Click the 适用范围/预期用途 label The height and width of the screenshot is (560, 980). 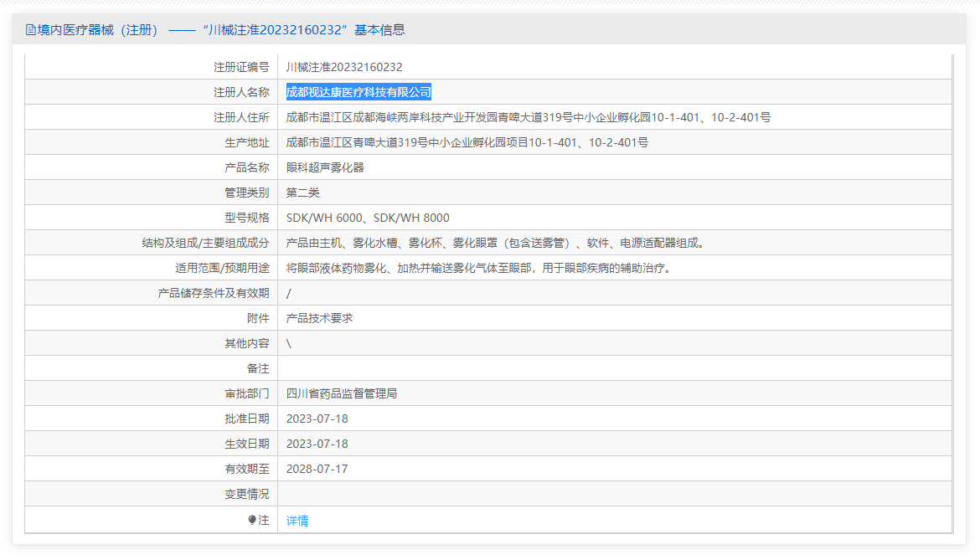[223, 268]
